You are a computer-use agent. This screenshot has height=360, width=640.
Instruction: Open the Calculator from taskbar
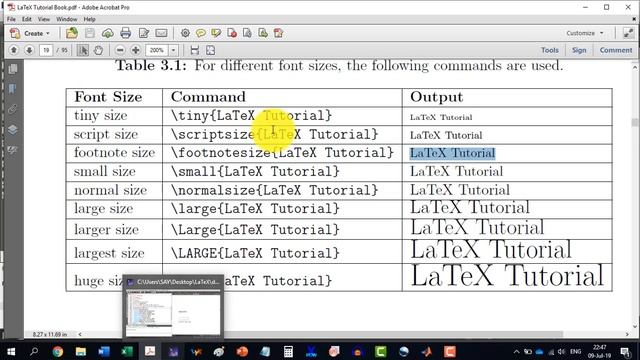coord(288,351)
